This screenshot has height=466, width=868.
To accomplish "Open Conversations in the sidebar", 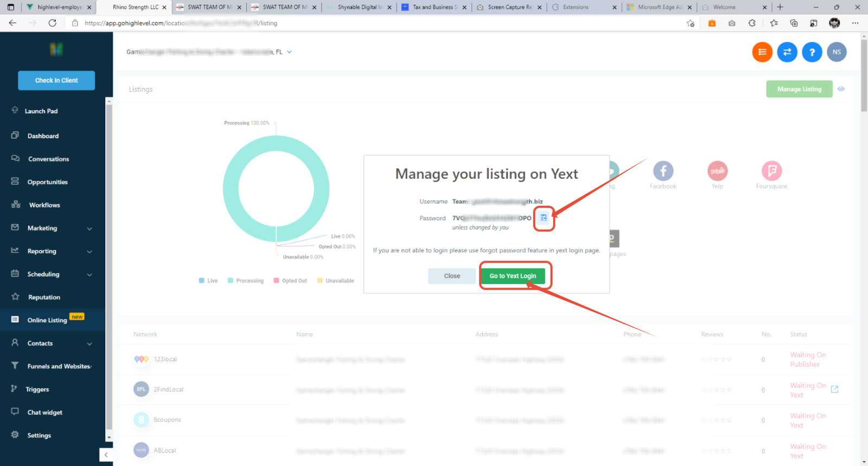I will 48,159.
